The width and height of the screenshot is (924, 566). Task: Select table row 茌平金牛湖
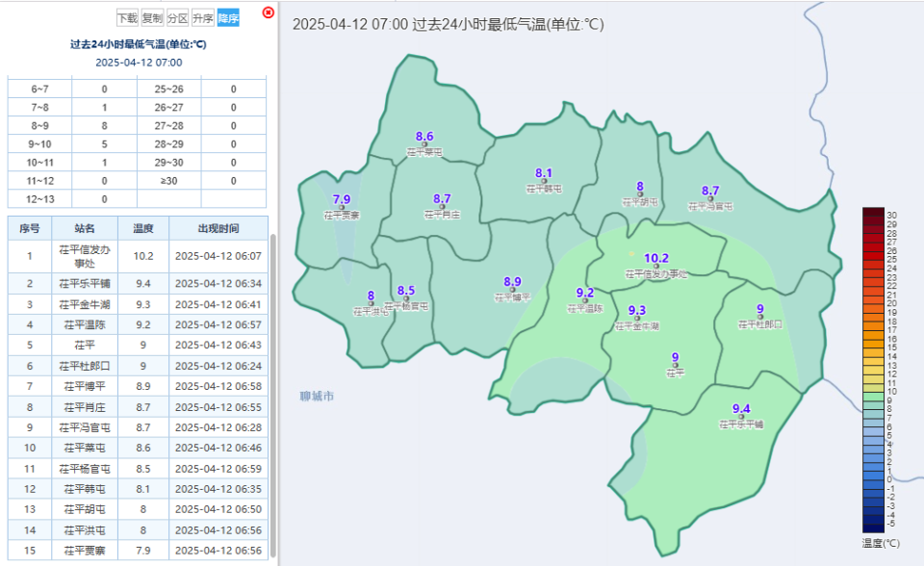point(138,304)
